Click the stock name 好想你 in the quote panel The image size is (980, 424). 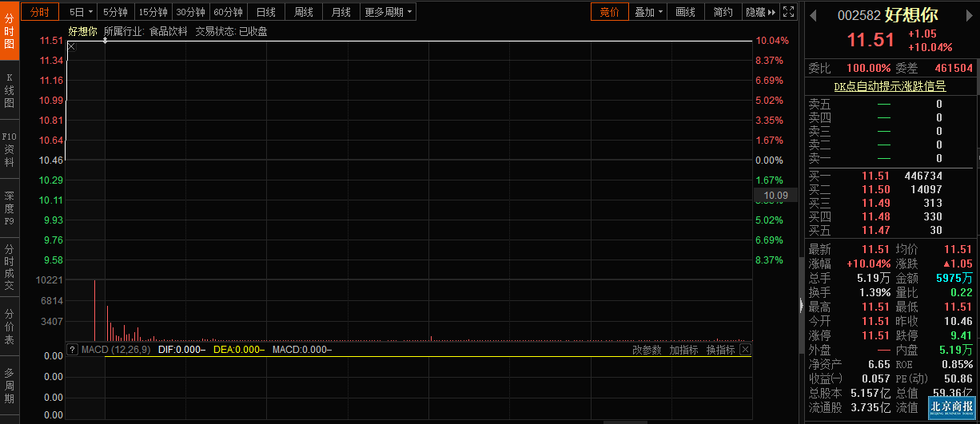coord(912,15)
